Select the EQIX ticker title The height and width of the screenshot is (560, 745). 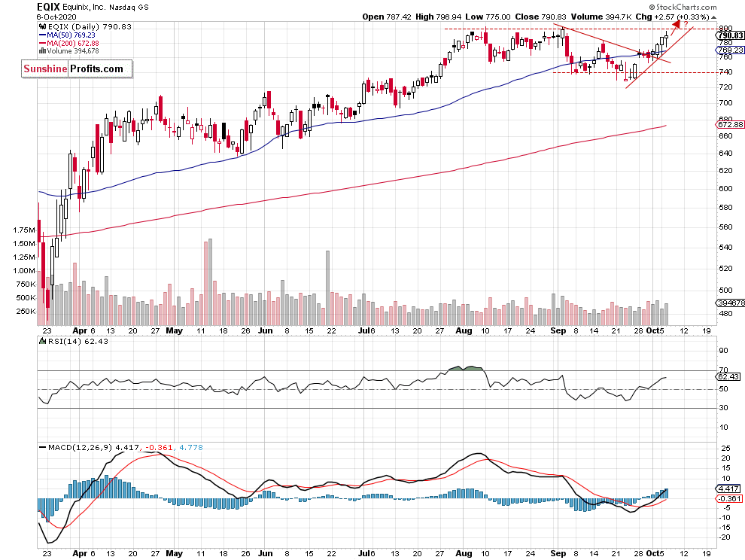coord(48,7)
